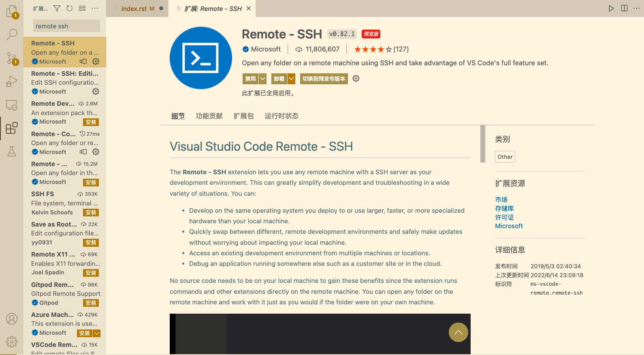Clear extension search results icon
644x355 pixels.
82,8
